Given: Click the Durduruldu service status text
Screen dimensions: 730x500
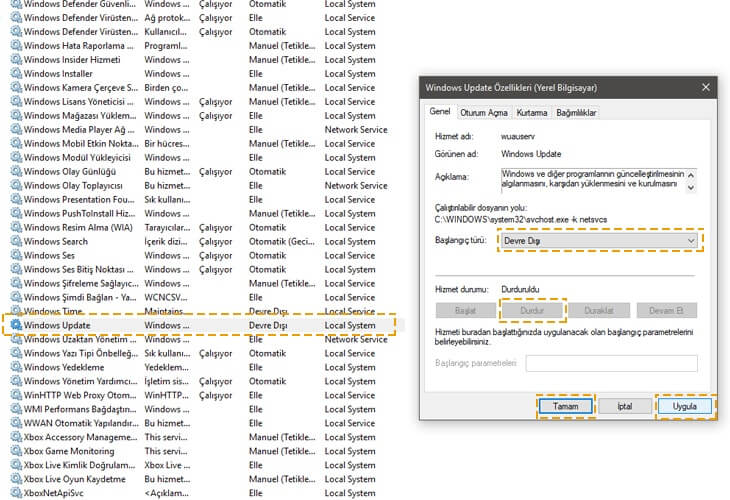Looking at the screenshot, I should 520,289.
